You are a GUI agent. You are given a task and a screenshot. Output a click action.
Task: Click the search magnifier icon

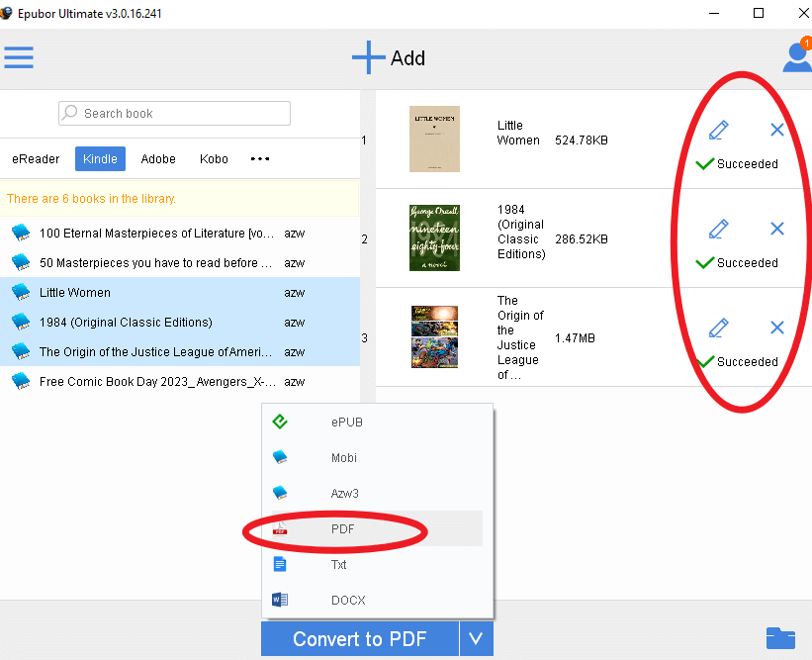pyautogui.click(x=69, y=113)
